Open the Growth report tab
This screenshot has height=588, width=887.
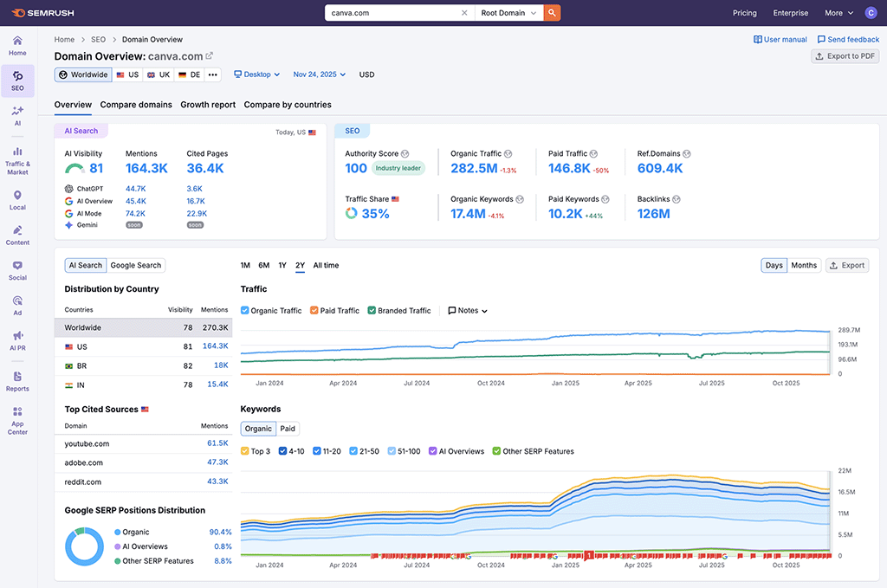[x=208, y=105]
